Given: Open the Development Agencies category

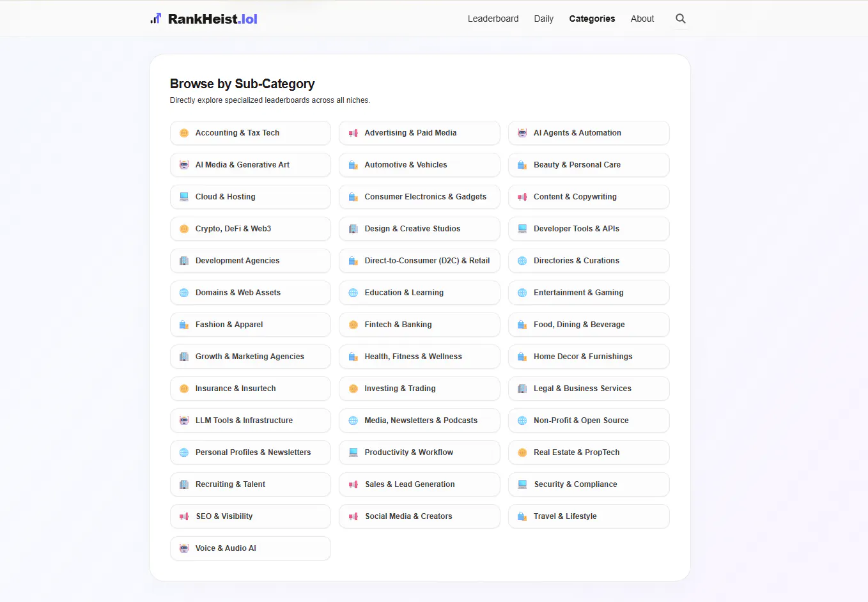Looking at the screenshot, I should click(x=251, y=261).
